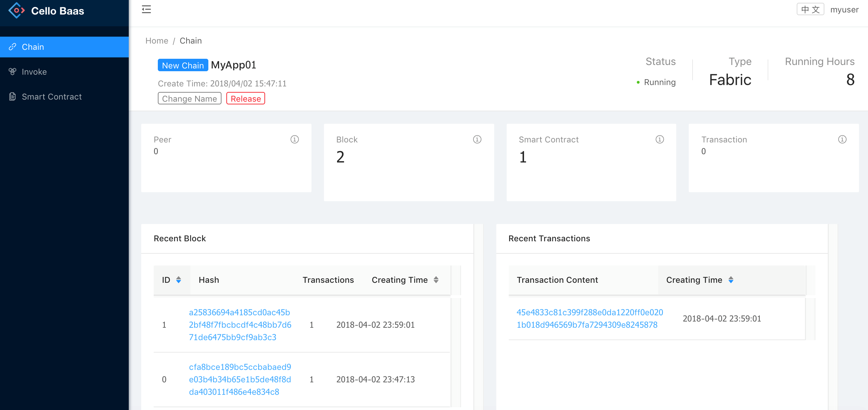Click the Running Hours value 8
The height and width of the screenshot is (410, 868).
pyautogui.click(x=850, y=80)
